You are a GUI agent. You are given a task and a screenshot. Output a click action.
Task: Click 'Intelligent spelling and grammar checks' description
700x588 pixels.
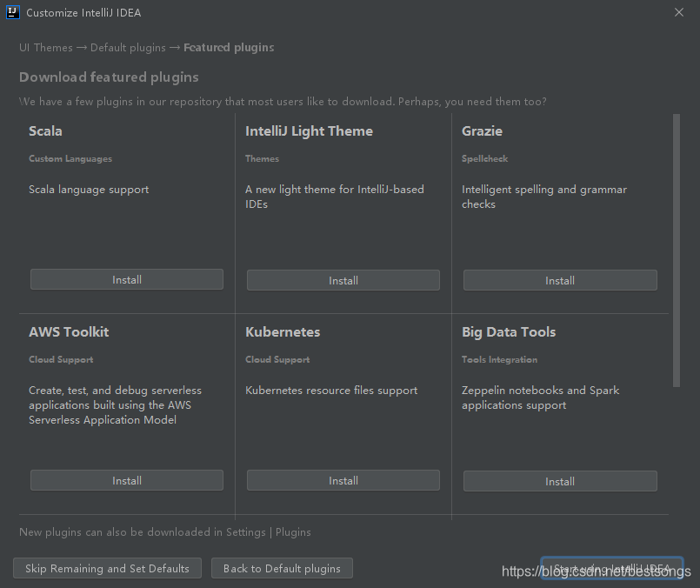pos(544,197)
